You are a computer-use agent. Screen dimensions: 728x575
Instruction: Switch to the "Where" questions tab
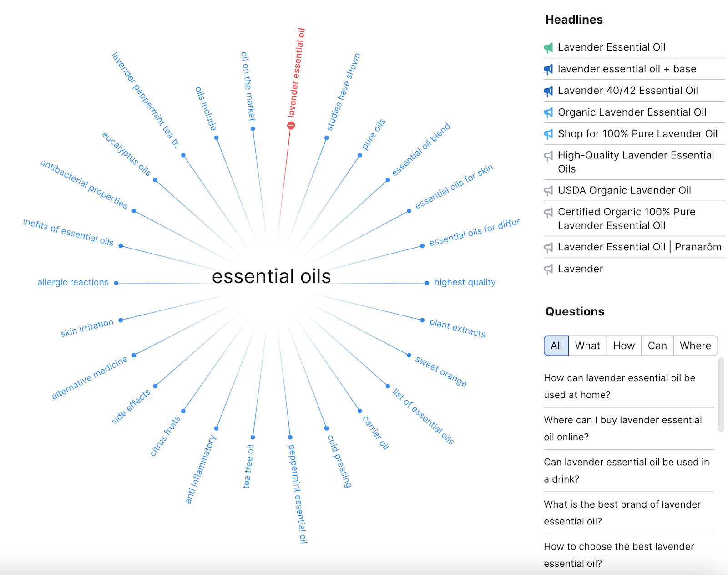(x=695, y=346)
